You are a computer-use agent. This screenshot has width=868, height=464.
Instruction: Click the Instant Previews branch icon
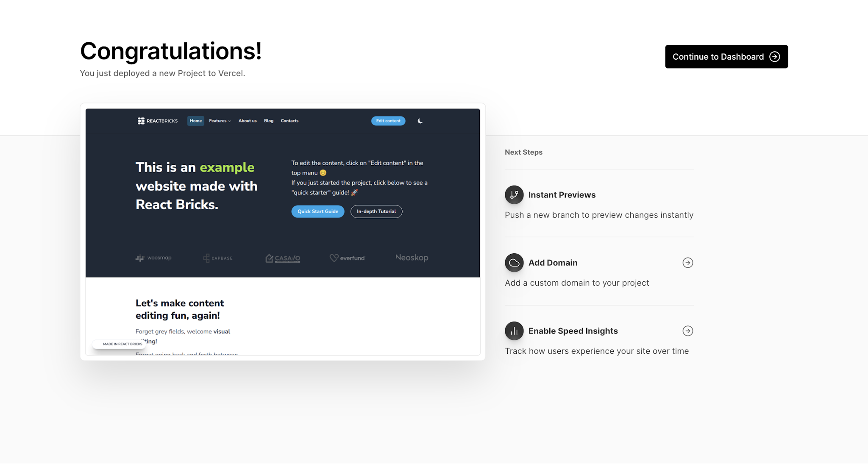coord(514,194)
